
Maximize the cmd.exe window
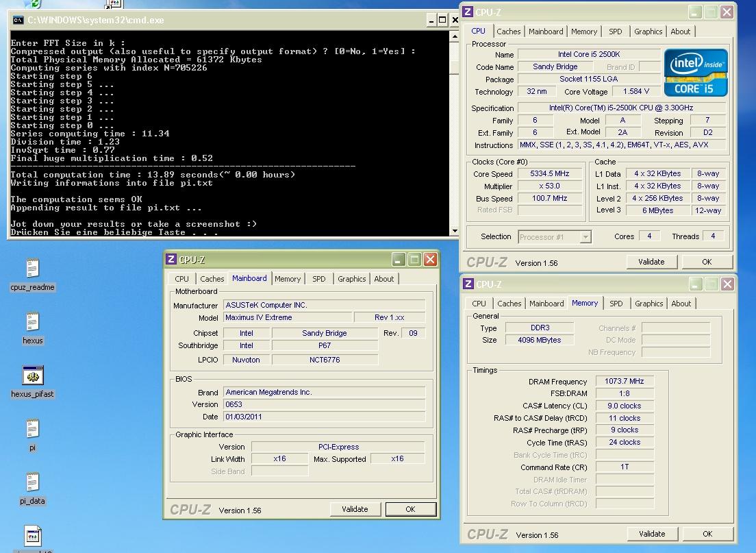[442, 21]
